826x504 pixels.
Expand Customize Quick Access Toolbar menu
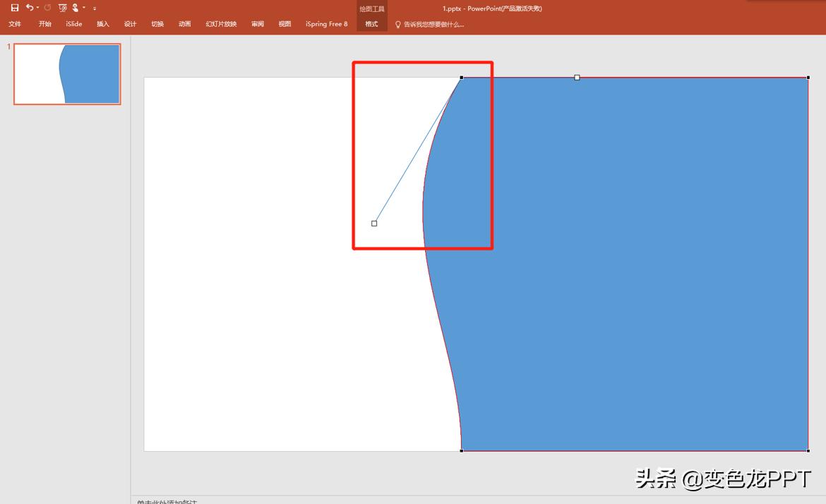95,8
